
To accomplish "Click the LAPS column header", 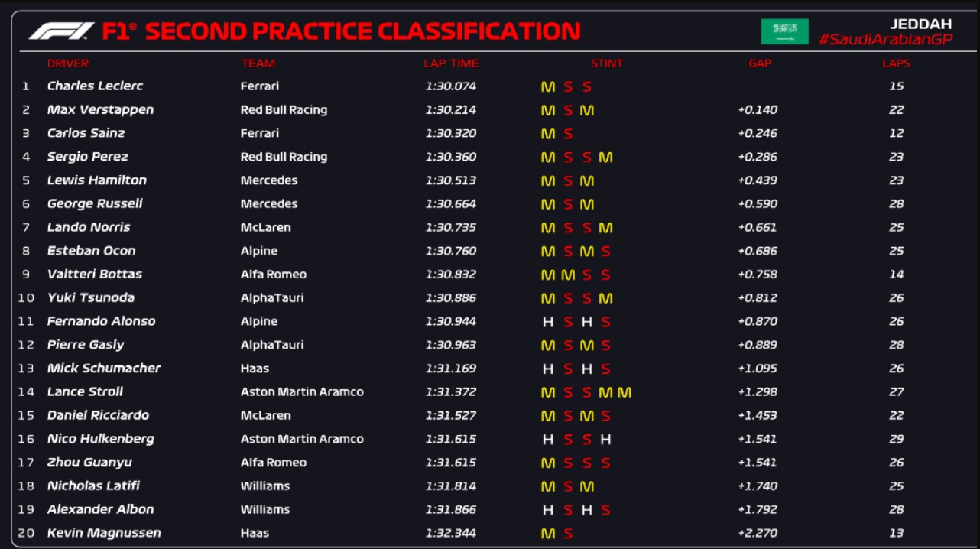I will (896, 63).
